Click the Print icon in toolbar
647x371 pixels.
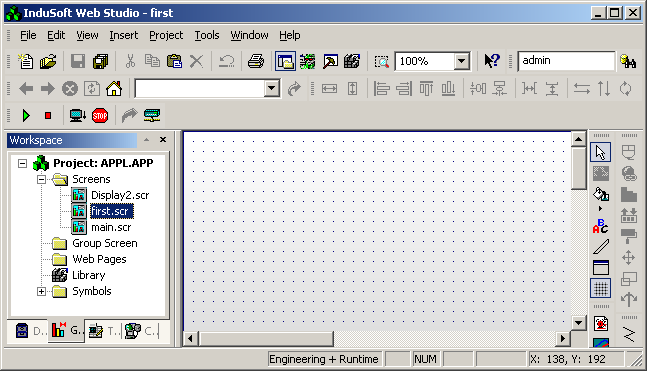point(256,61)
